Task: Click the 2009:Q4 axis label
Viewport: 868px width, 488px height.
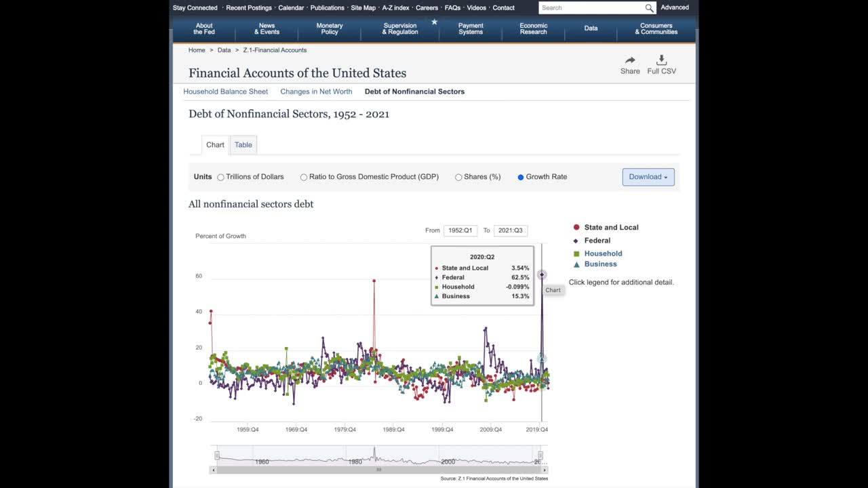Action: coord(490,430)
